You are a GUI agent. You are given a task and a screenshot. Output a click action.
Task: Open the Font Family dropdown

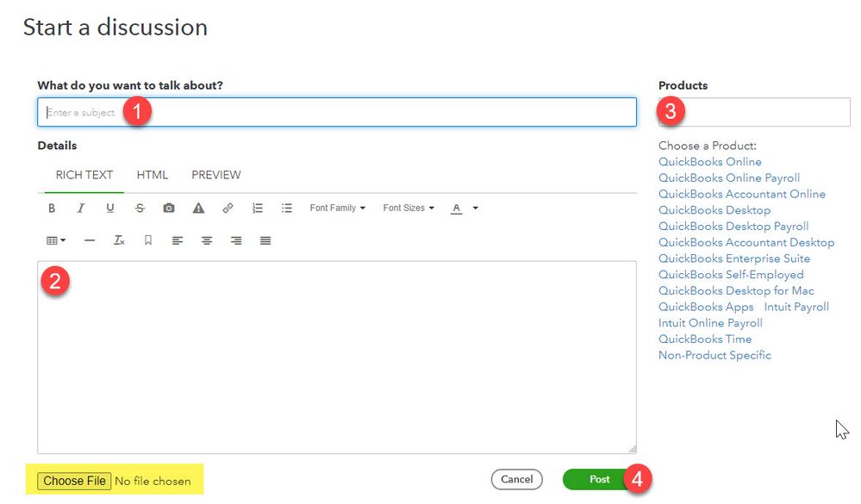point(337,208)
